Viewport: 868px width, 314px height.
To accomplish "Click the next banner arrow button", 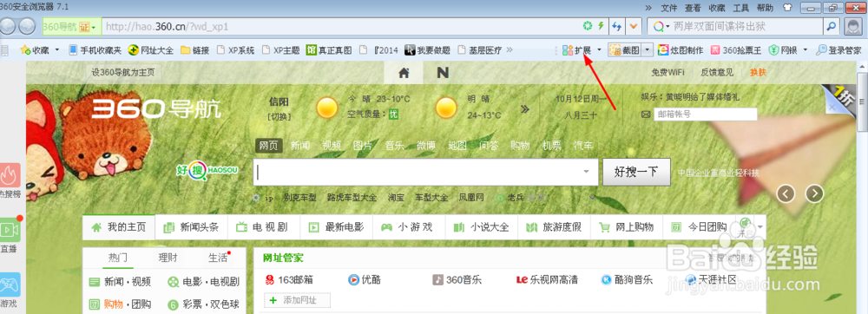I will [814, 193].
